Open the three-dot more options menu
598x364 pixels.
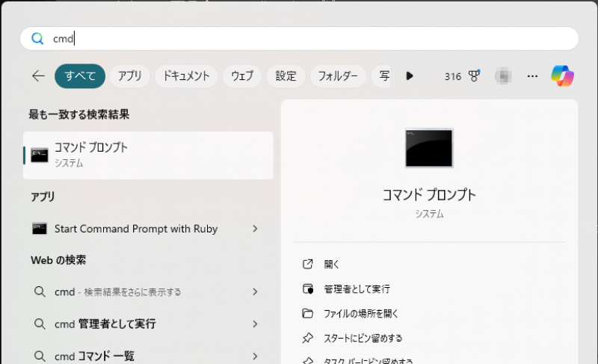click(x=532, y=76)
